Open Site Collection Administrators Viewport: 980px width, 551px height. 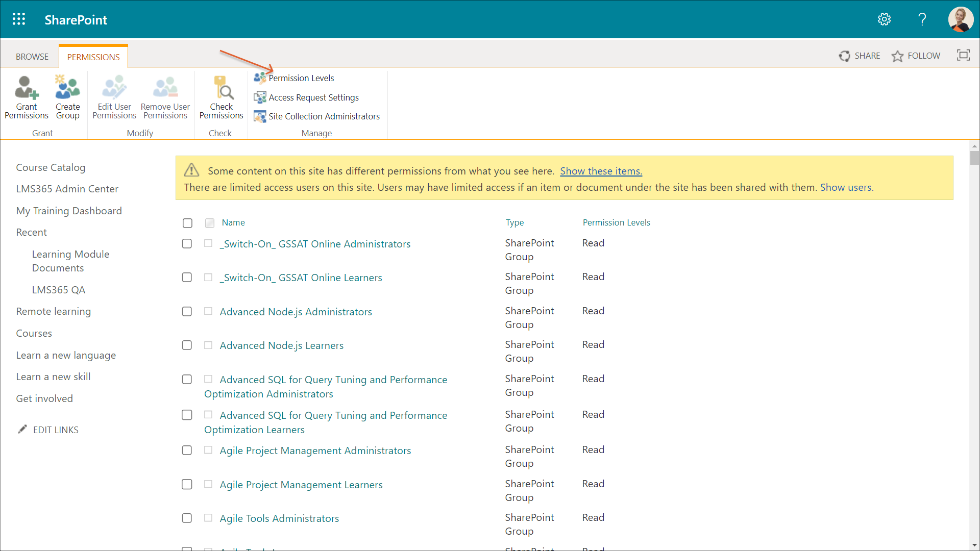(x=324, y=116)
